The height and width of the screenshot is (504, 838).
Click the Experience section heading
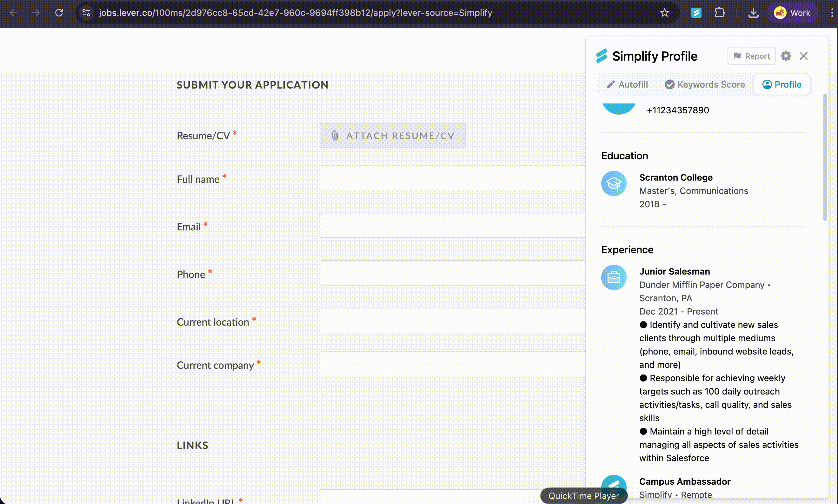627,250
